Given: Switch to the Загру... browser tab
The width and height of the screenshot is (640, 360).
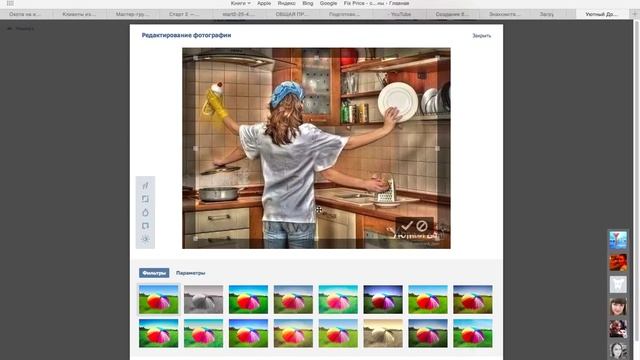Looking at the screenshot, I should [x=547, y=14].
